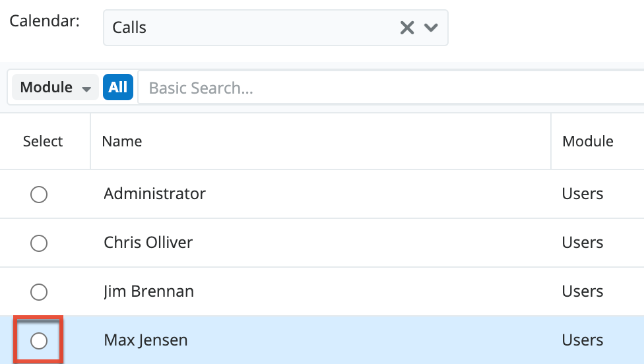Screen dimensions: 644x364
Task: Click the Jim Brennan name row
Action: pos(148,291)
